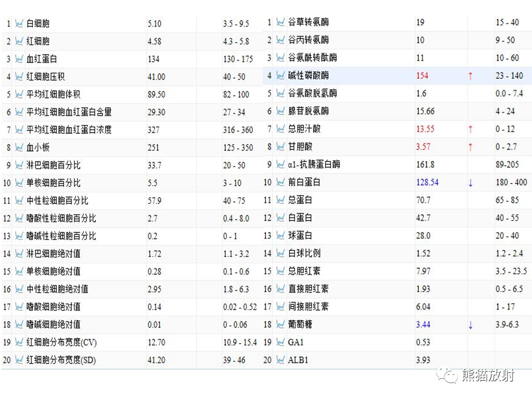Screen dimensions: 532x399
Task: Click the blue value 128.54
Action: [x=427, y=182]
